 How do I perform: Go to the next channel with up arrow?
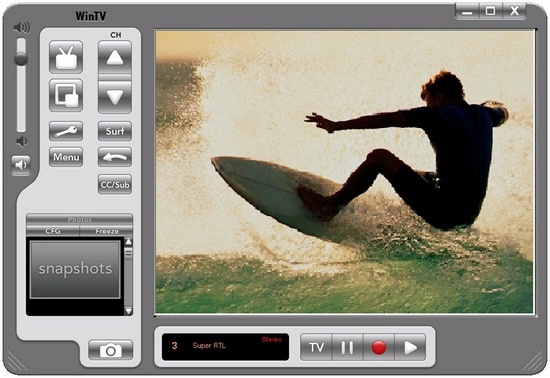point(115,57)
